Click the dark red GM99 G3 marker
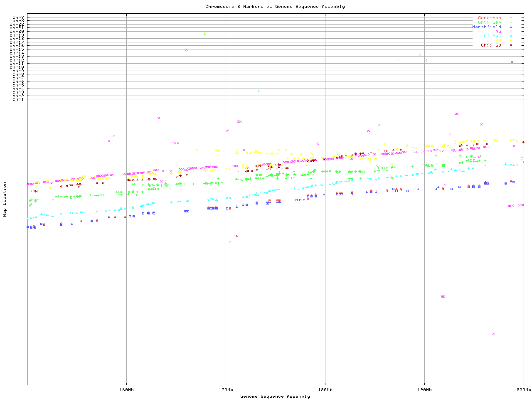Viewport: 532px width, 399px height. coord(511,45)
